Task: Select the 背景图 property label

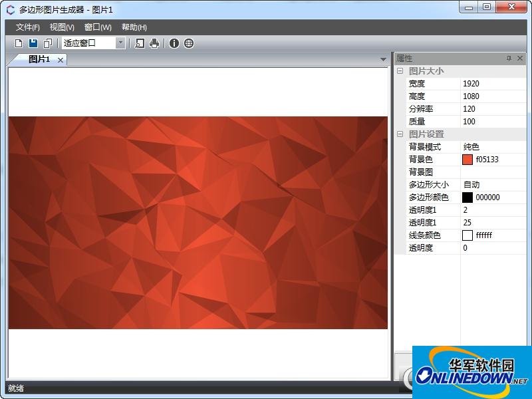Action: (x=421, y=172)
